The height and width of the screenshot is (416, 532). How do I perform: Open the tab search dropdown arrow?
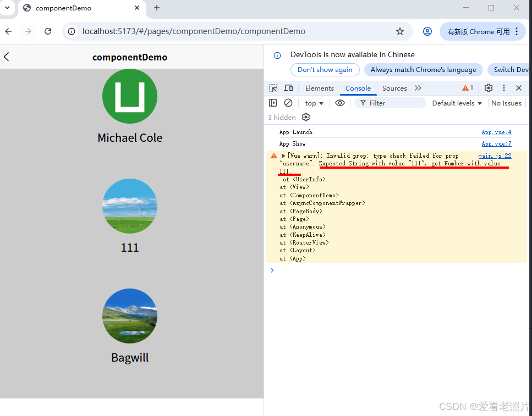click(x=7, y=8)
